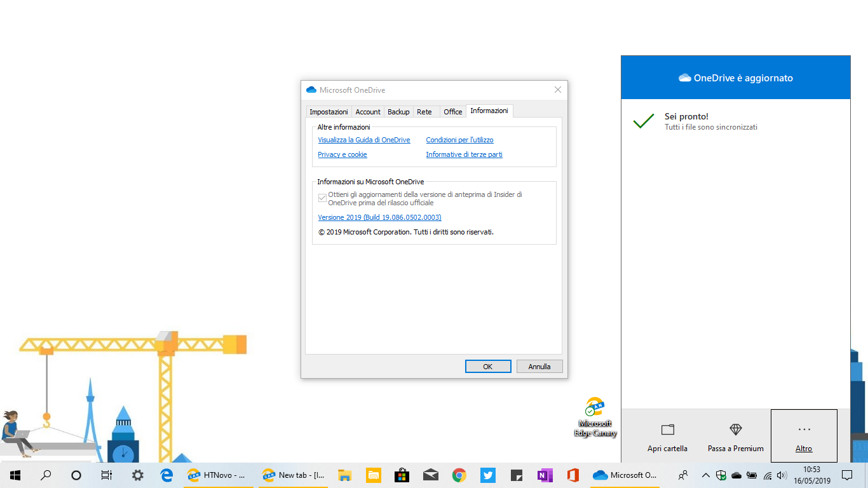Open the Mail app from the taskbar

431,475
